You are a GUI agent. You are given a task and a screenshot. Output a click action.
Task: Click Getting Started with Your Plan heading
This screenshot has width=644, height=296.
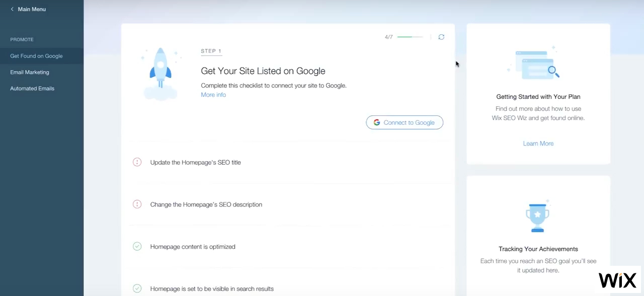tap(538, 97)
